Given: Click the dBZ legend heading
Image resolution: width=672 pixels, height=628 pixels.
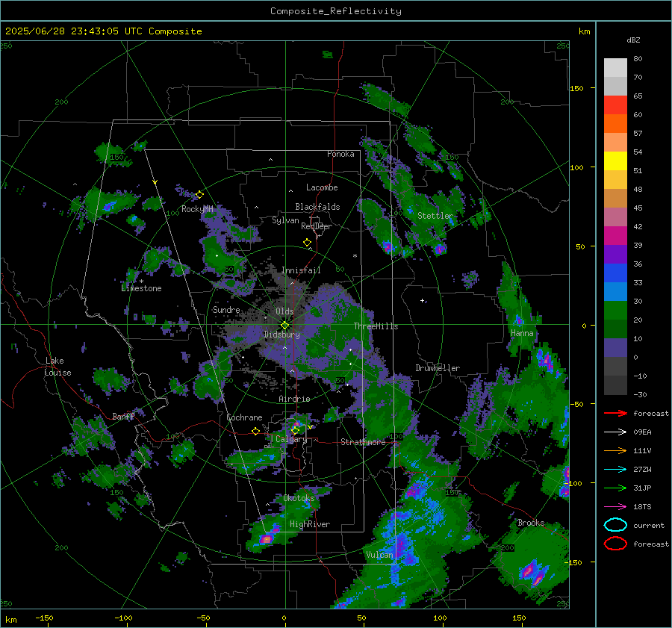Looking at the screenshot, I should click(x=633, y=40).
